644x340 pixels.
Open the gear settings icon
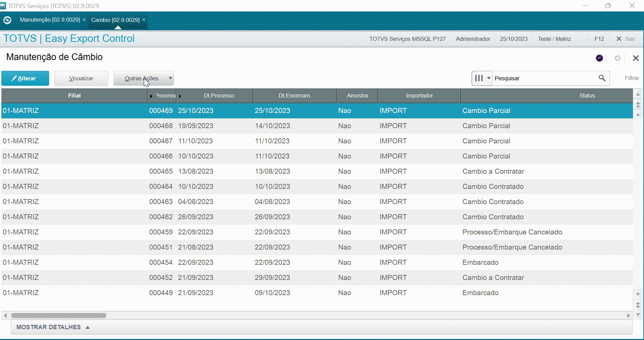click(617, 58)
